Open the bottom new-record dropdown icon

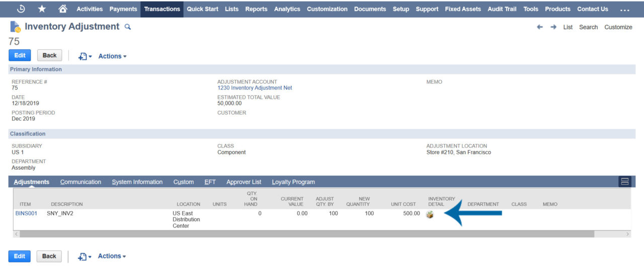pyautogui.click(x=85, y=256)
